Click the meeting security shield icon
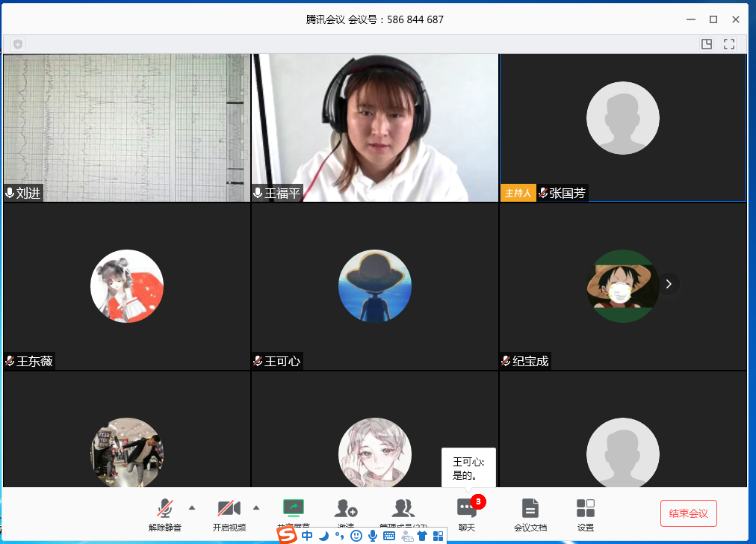 click(18, 44)
